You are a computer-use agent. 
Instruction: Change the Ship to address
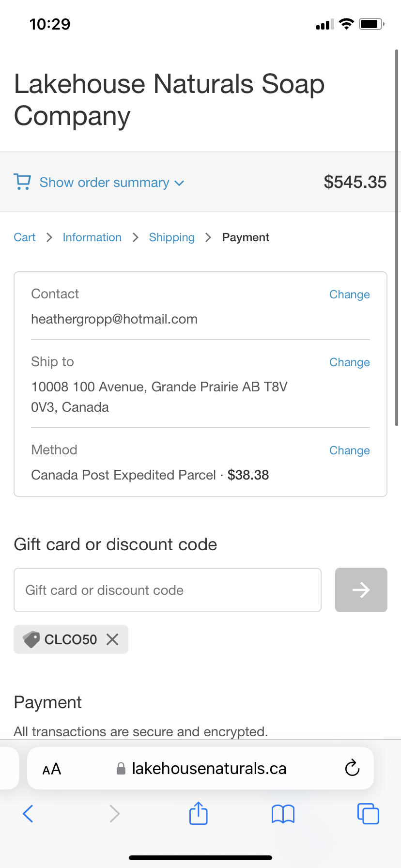[349, 362]
